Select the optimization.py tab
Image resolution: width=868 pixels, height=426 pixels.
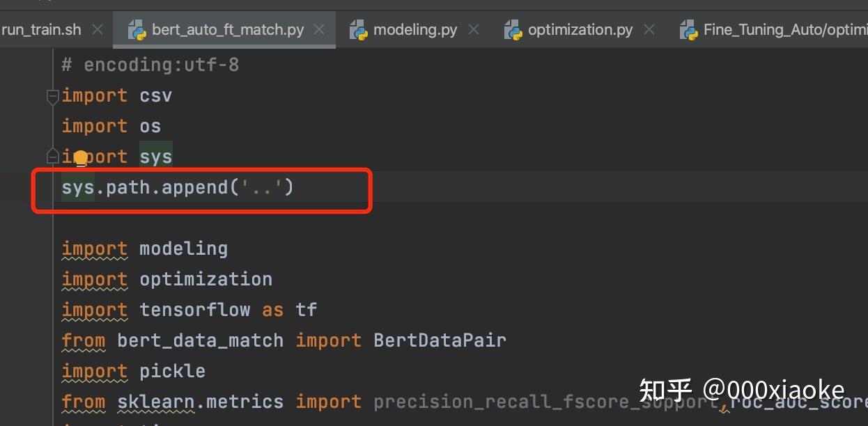pos(580,30)
